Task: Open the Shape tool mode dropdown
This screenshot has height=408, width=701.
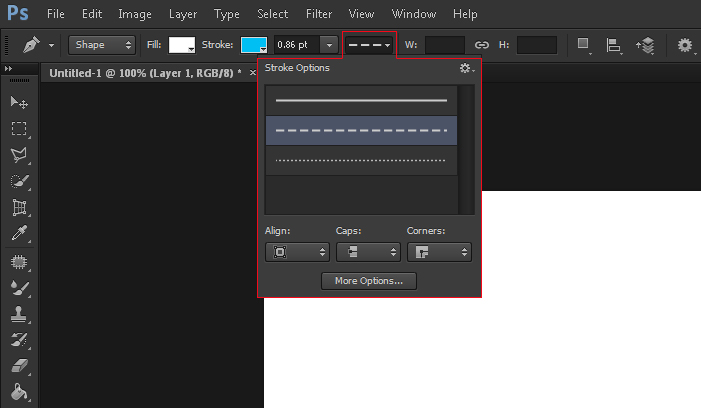Action: [102, 45]
